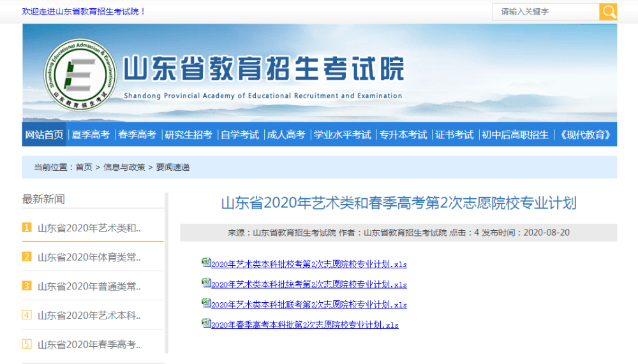
Task: Open 学业水平考试 nav item
Action: (x=342, y=135)
